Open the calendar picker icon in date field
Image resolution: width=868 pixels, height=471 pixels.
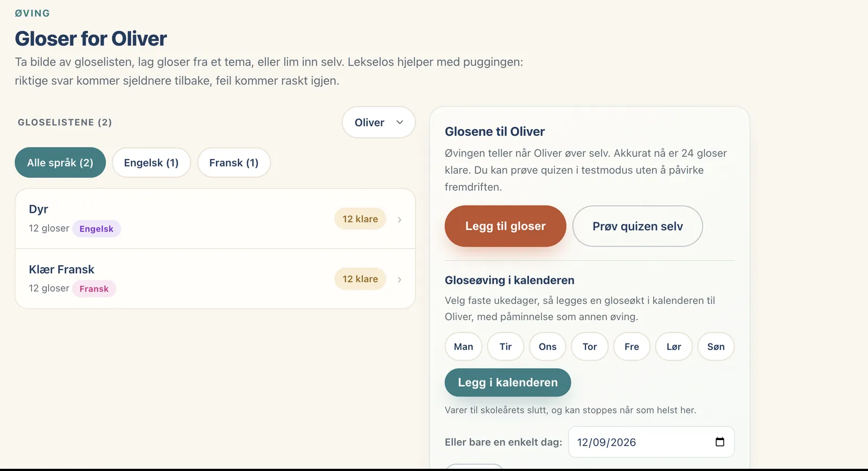tap(720, 442)
